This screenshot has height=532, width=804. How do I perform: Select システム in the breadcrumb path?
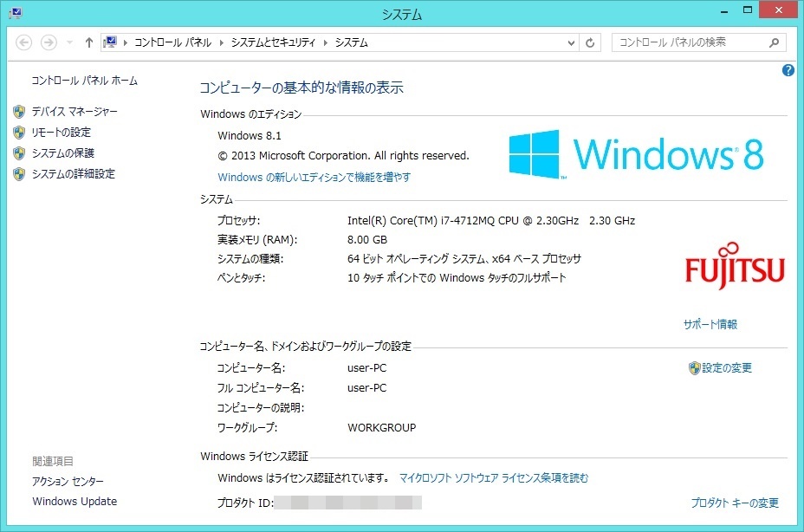point(351,42)
